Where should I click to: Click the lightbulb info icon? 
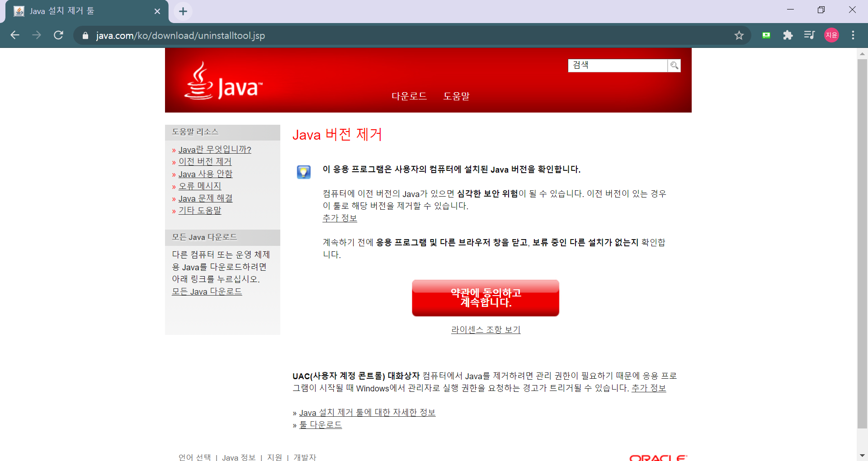(304, 172)
